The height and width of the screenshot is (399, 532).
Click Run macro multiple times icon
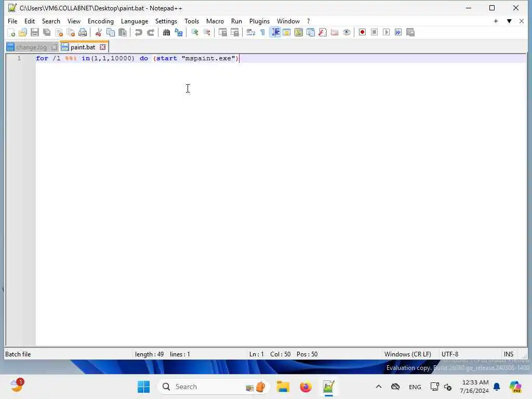pos(398,33)
